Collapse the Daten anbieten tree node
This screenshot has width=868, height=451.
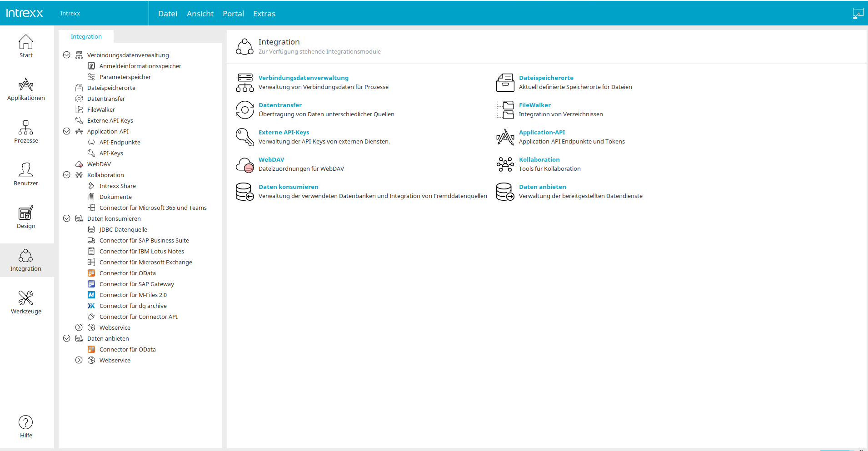click(67, 338)
